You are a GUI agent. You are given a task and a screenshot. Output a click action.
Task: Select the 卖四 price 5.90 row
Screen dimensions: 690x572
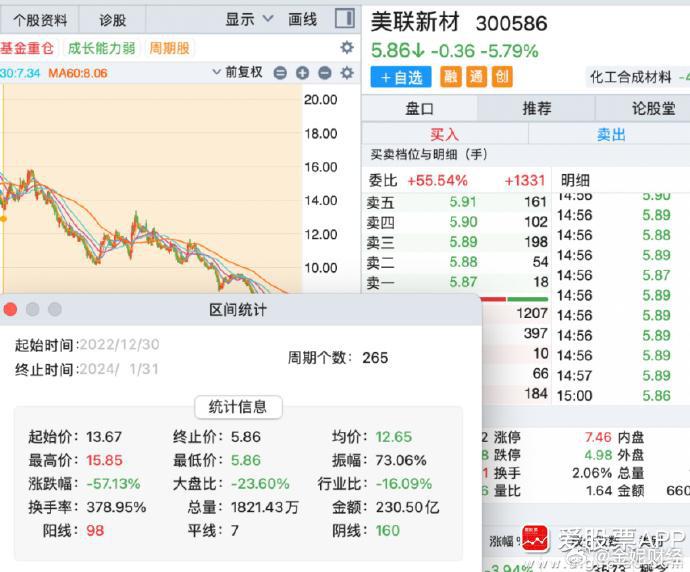(x=456, y=222)
